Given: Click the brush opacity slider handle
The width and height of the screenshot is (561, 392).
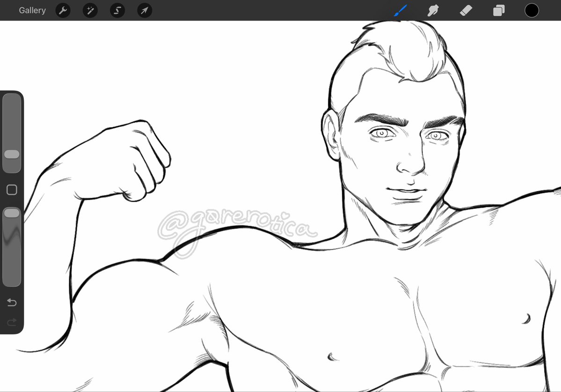Looking at the screenshot, I should (12, 213).
